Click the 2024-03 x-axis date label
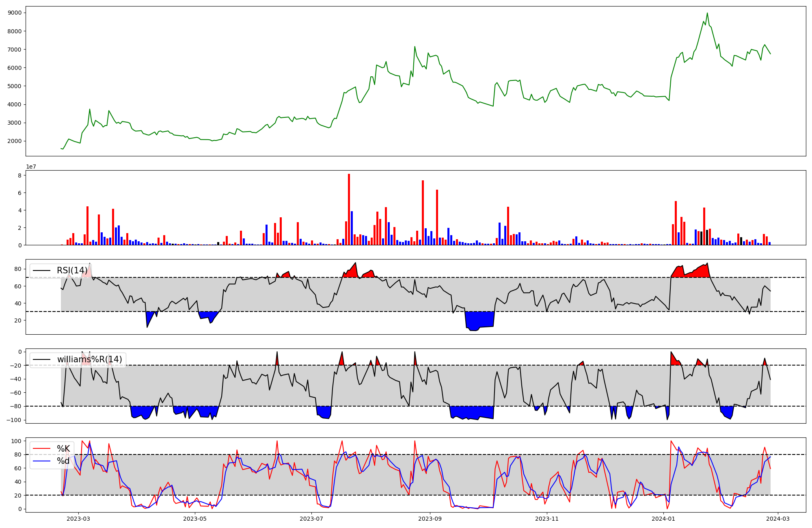This screenshot has width=812, height=528. tap(777, 519)
